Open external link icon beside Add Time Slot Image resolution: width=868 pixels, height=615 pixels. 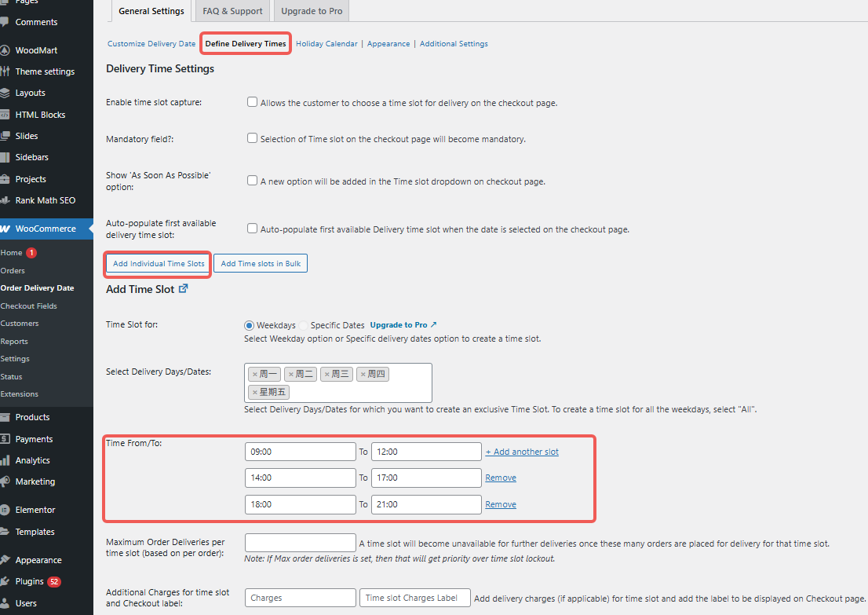pos(184,289)
